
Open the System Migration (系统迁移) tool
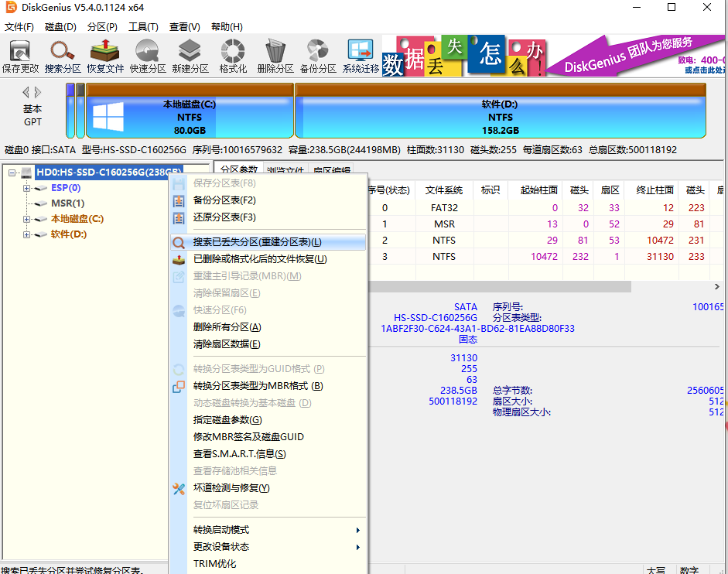click(x=361, y=56)
